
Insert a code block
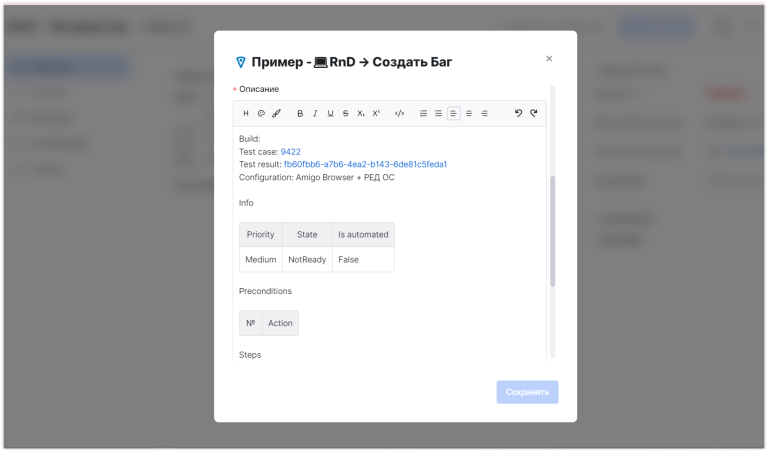(399, 114)
